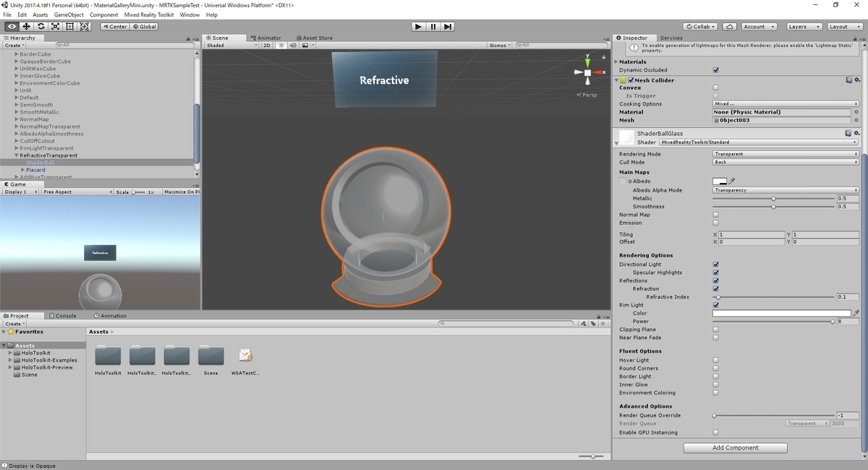The height and width of the screenshot is (470, 868).
Task: Select the Hand (view) tool
Action: coord(12,26)
